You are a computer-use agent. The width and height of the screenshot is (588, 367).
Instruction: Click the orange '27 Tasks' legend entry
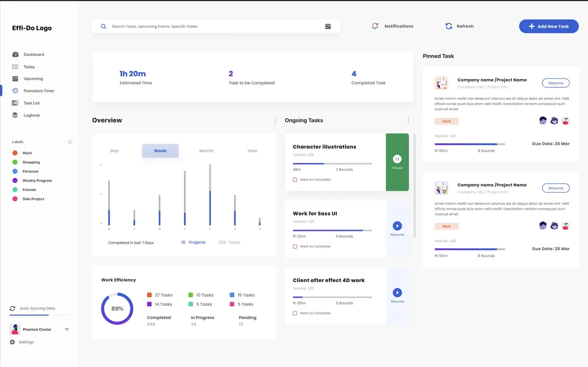160,295
